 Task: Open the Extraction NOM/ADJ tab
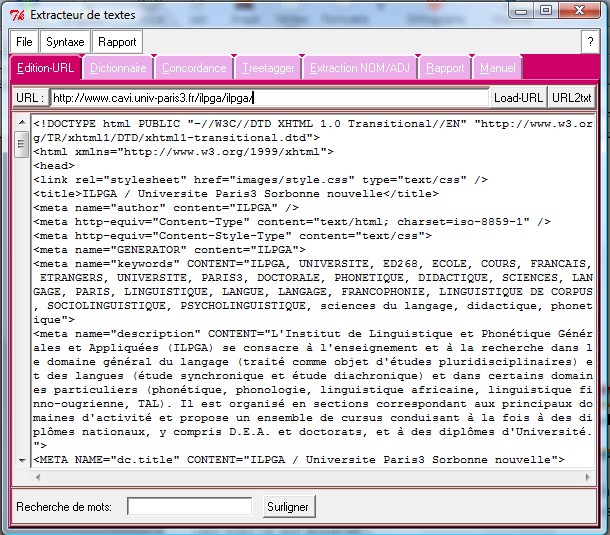(360, 68)
